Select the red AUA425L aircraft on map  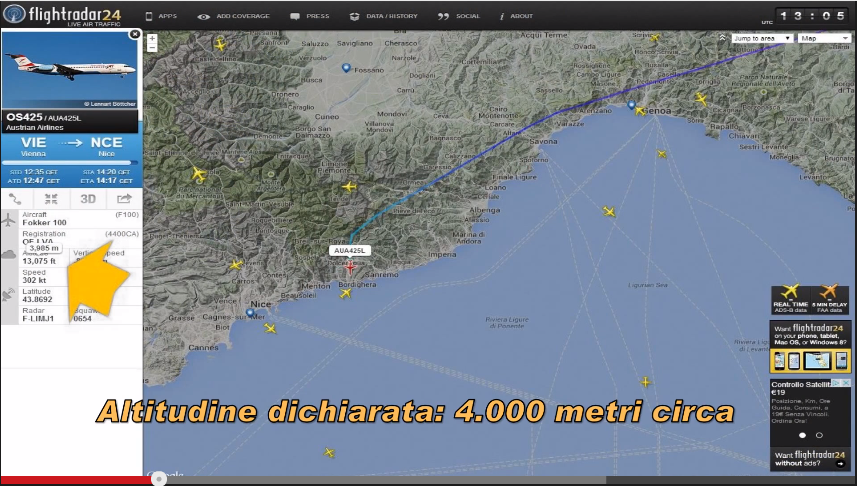click(x=350, y=268)
